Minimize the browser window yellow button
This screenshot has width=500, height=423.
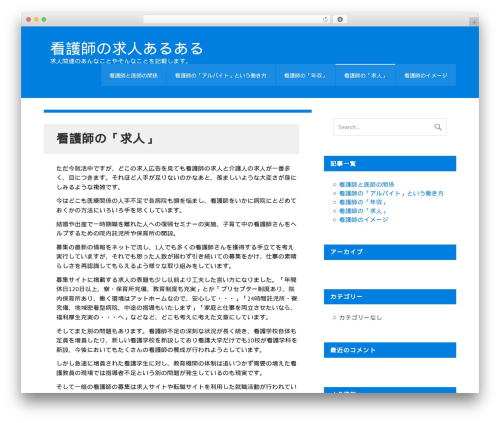[36, 19]
